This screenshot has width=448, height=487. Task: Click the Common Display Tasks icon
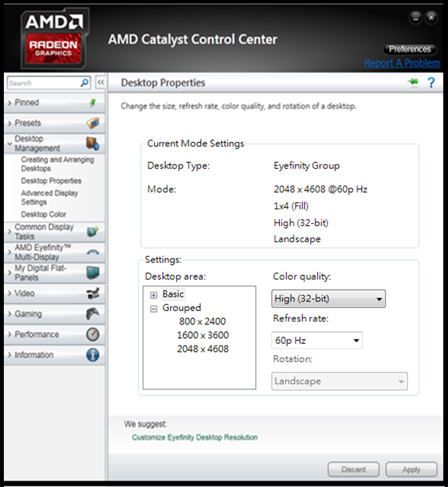point(93,232)
